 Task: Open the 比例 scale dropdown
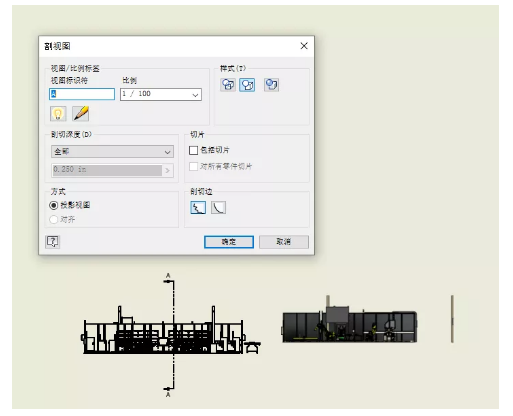pos(161,94)
